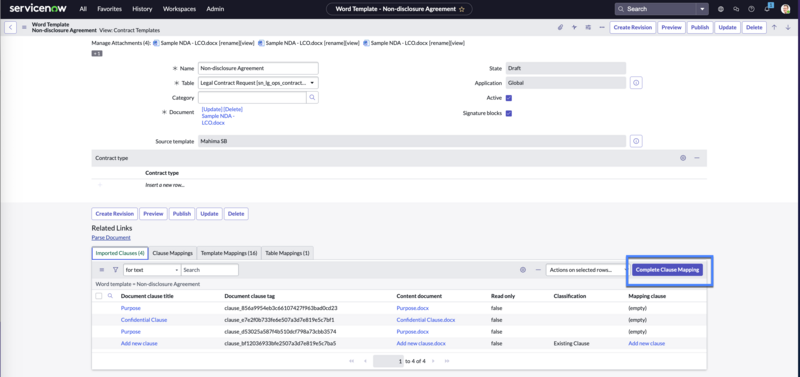The width and height of the screenshot is (800, 377).
Task: Click the Name field Non-disclosure Agreement
Action: (x=258, y=68)
